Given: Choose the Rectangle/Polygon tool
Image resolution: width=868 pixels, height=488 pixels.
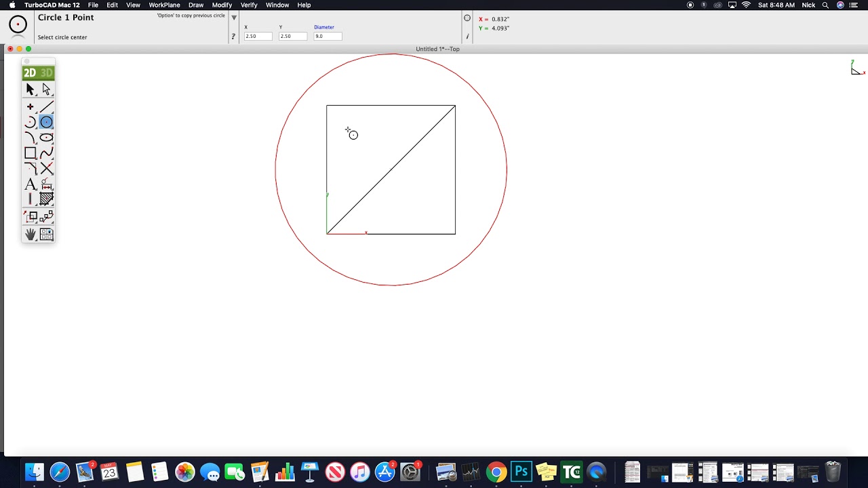Looking at the screenshot, I should tap(30, 153).
